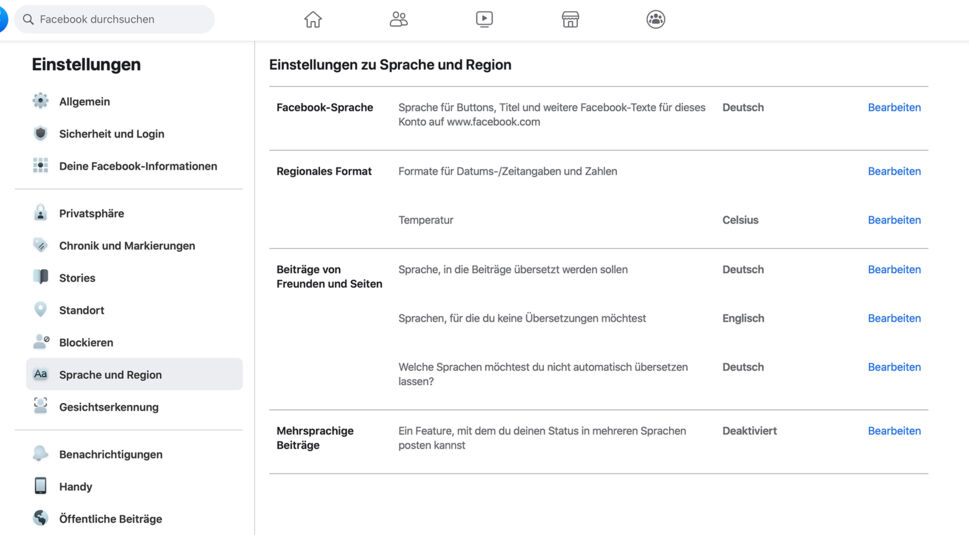Click the Temperatur row description

coord(426,220)
